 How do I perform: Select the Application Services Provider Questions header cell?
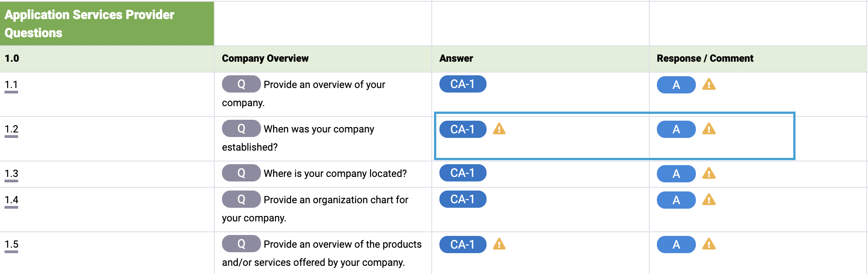pyautogui.click(x=107, y=24)
